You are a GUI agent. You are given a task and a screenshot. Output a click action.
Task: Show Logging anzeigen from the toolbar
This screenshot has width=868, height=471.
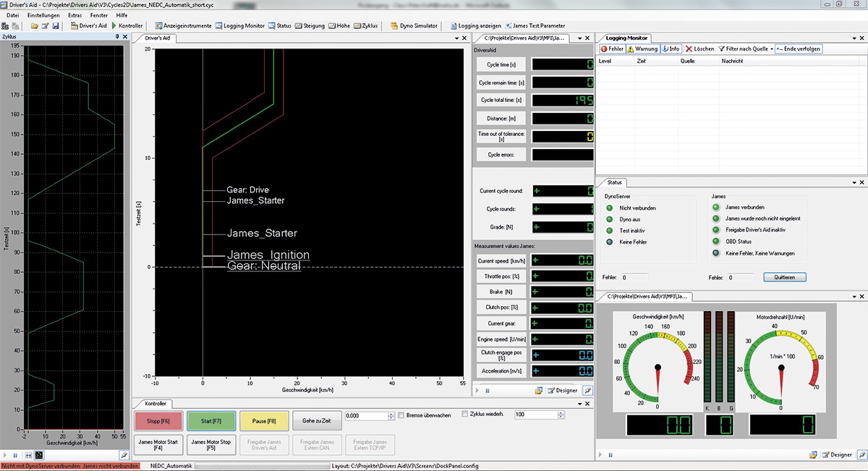point(475,25)
